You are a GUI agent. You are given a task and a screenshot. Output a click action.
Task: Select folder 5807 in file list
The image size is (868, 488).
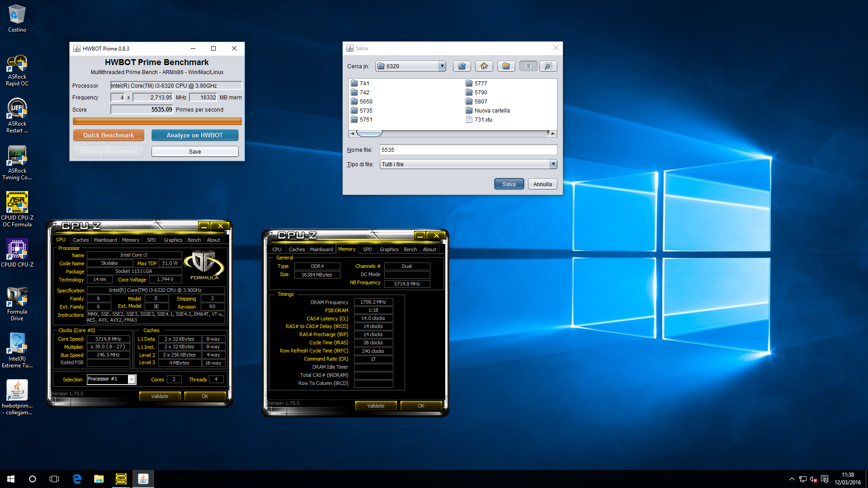pos(476,101)
